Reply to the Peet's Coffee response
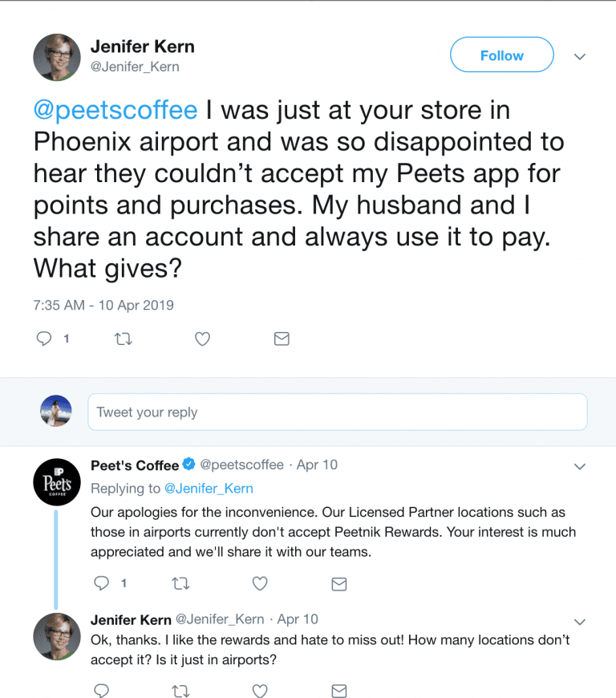Image resolution: width=616 pixels, height=698 pixels. point(101,583)
